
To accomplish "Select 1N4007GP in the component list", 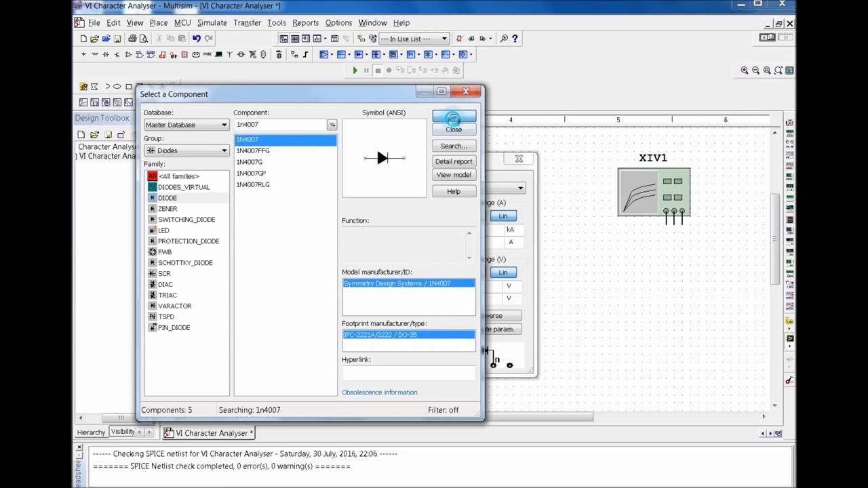I will 285,173.
